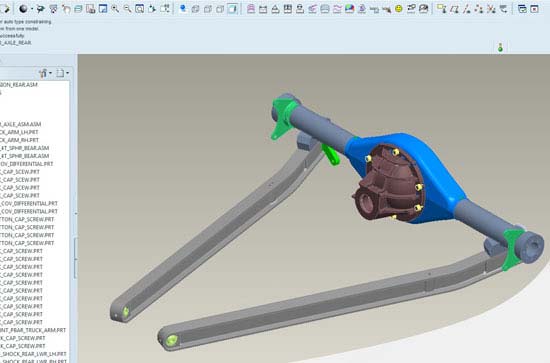Select AXLE_ASM.ASM in model tree
The width and height of the screenshot is (550, 363).
pos(21,124)
